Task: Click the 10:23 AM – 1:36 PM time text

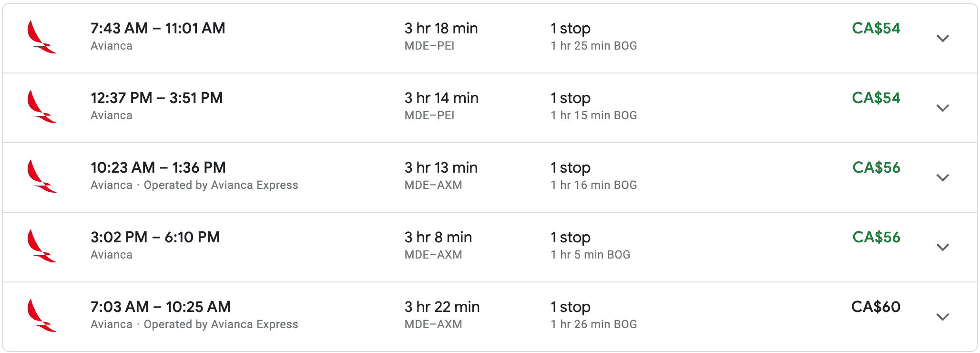Action: pos(158,167)
